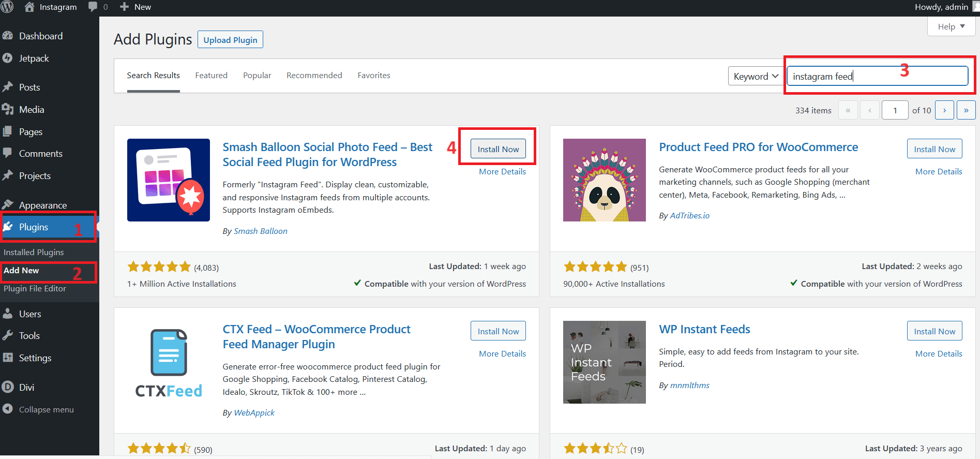980x459 pixels.
Task: Open Installed Plugins submenu
Action: pos(34,253)
